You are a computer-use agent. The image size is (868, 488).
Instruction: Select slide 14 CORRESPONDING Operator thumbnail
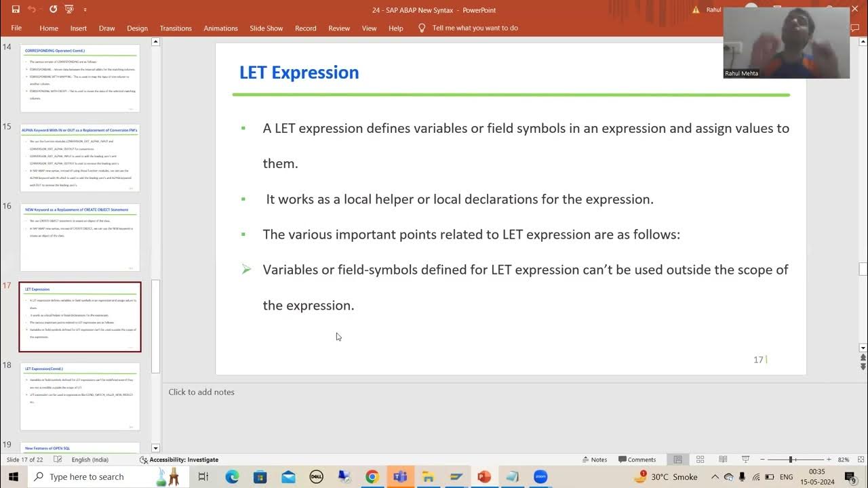point(80,78)
